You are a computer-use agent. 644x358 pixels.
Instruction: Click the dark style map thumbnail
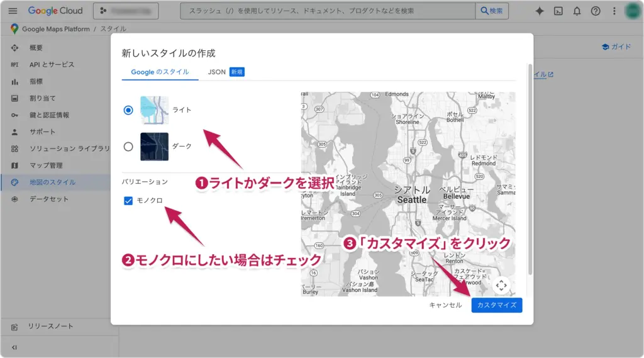(154, 147)
